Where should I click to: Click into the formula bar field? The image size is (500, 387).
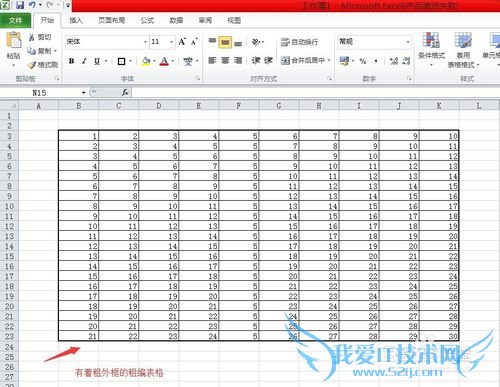tap(315, 92)
